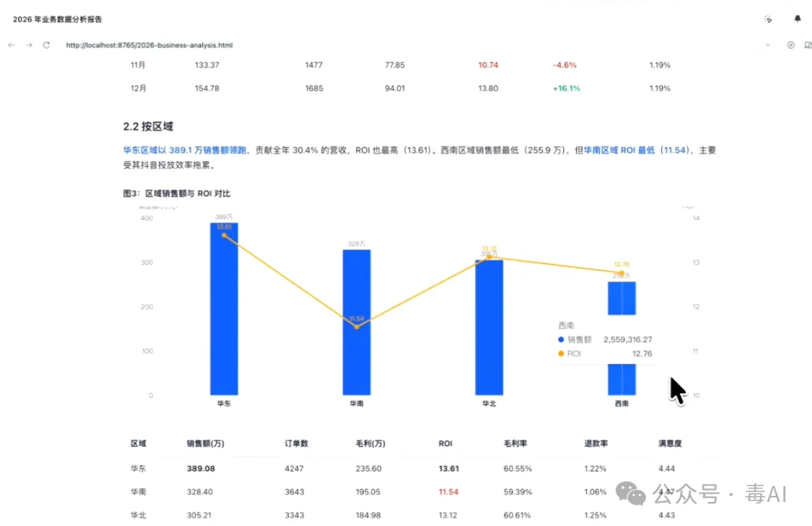Click the 4.44 satisfaction cell

(x=666, y=469)
